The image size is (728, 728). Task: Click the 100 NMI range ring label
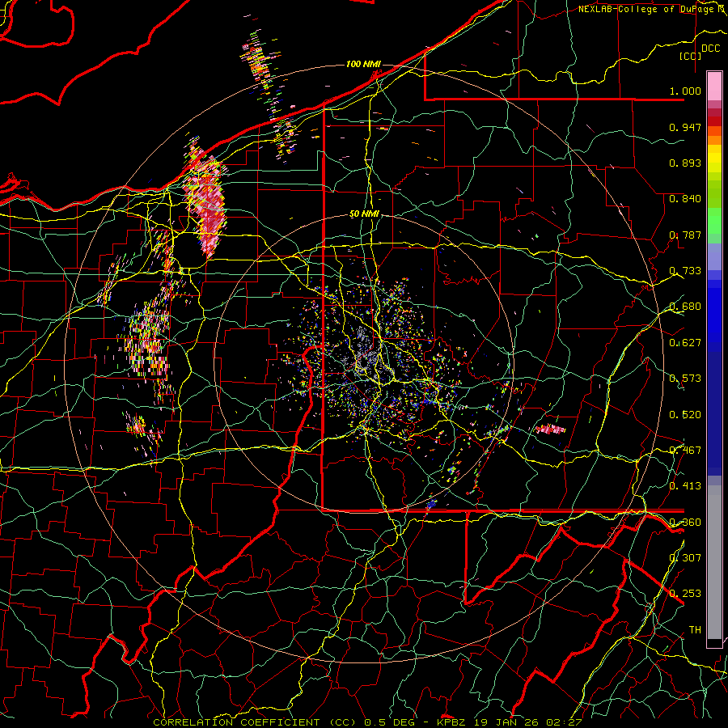[x=363, y=64]
